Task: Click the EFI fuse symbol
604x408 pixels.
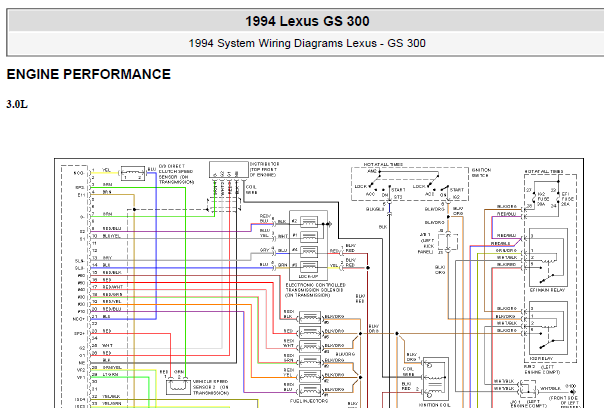Action: pos(558,197)
